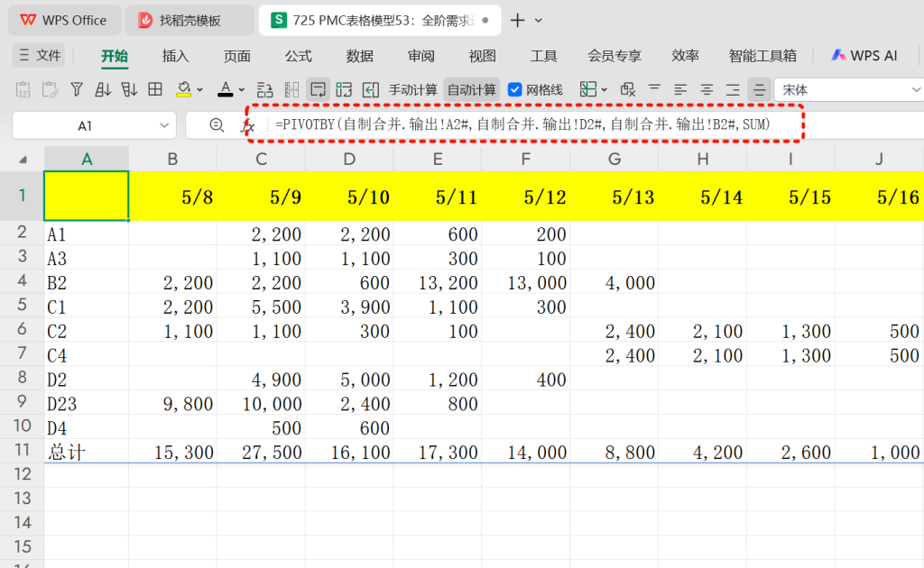Viewport: 924px width, 568px height.
Task: Apply the black font color letter A
Action: 225,90
